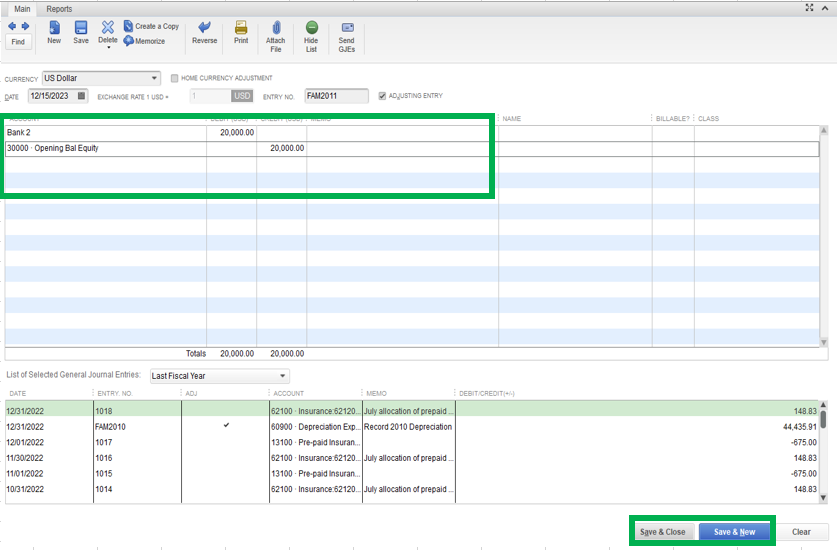This screenshot has height=550, width=837.
Task: Create a New journal entry
Action: click(54, 33)
